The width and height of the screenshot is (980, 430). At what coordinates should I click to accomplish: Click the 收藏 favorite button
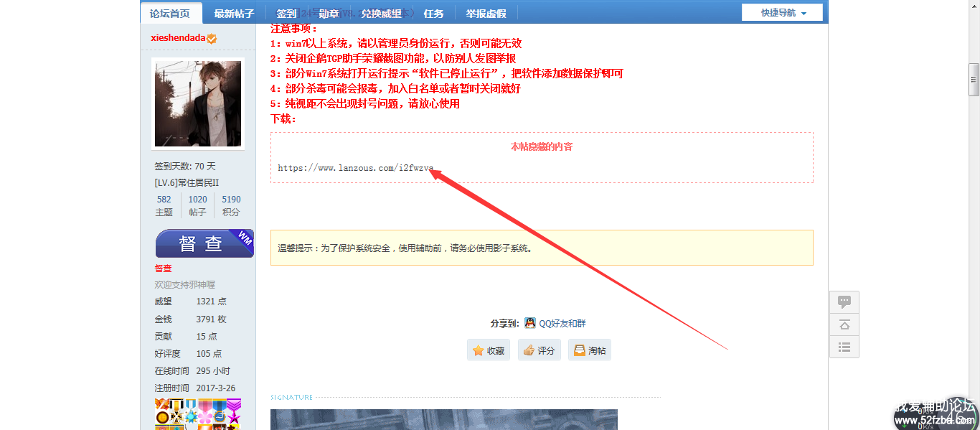click(489, 350)
